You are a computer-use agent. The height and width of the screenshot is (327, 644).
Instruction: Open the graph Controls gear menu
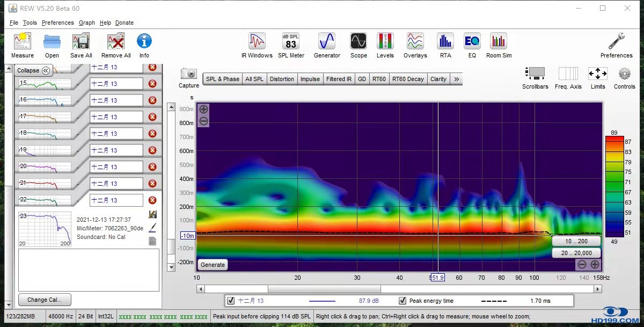(624, 74)
